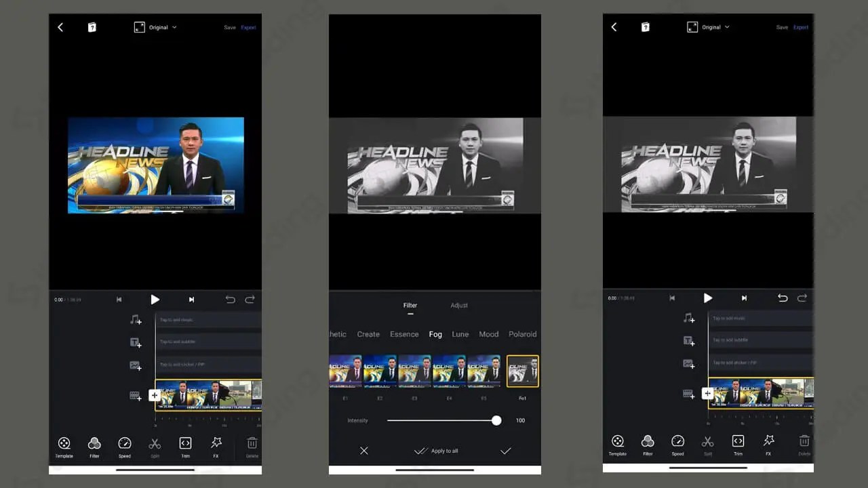The height and width of the screenshot is (488, 868).
Task: Apply the E4 filter thumbnail
Action: 450,371
